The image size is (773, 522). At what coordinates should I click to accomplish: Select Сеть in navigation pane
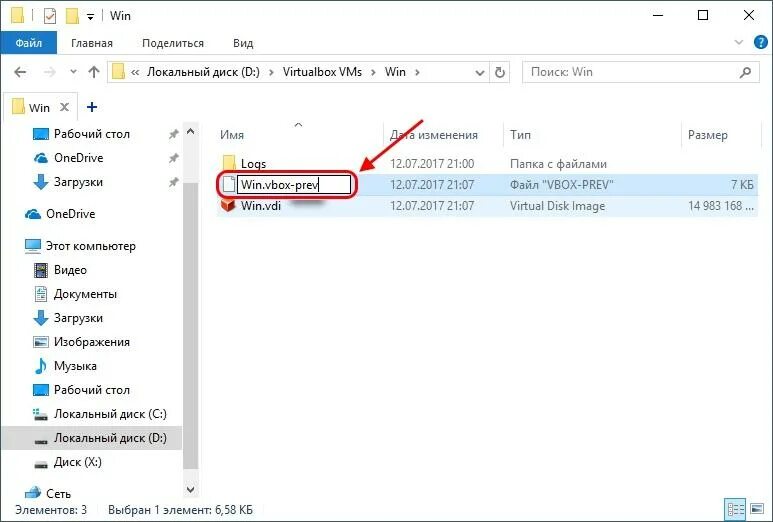pyautogui.click(x=48, y=493)
